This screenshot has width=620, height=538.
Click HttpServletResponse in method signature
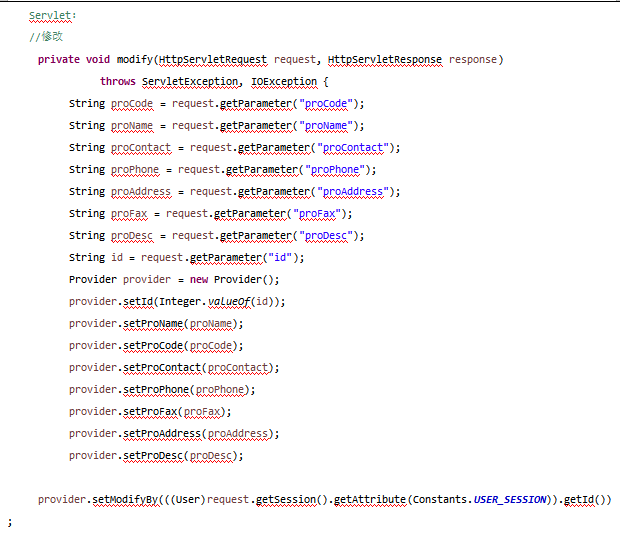point(385,60)
